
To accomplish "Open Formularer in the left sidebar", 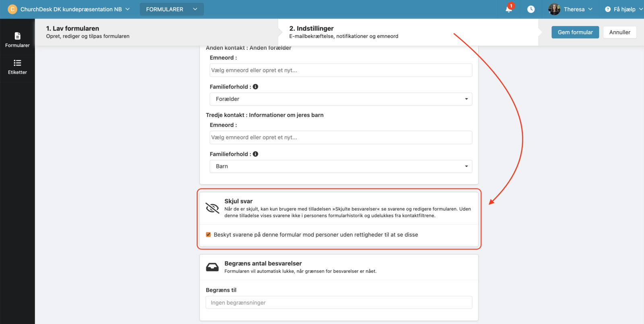I will (17, 40).
